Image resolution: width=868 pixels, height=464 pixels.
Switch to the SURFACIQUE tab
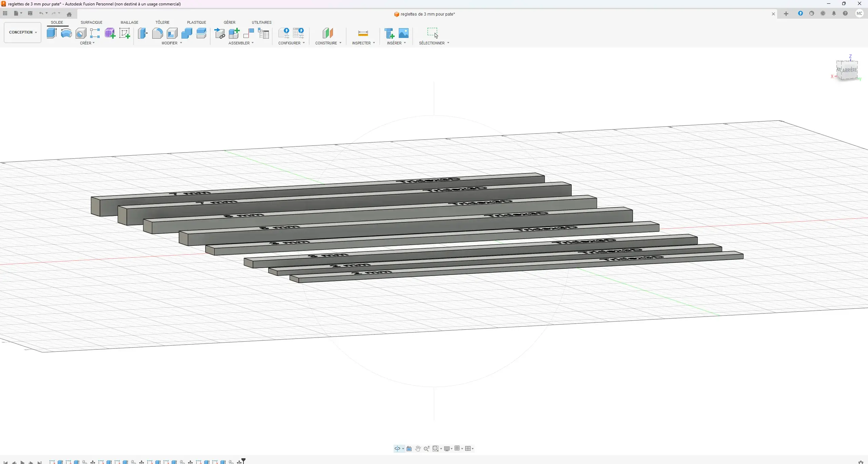92,22
